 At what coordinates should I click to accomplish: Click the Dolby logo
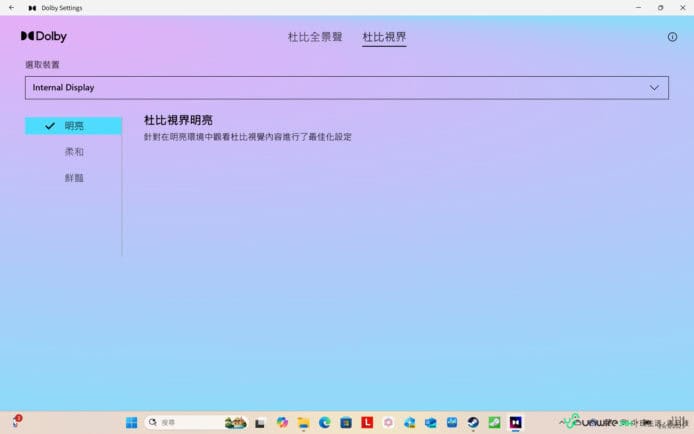pos(44,36)
